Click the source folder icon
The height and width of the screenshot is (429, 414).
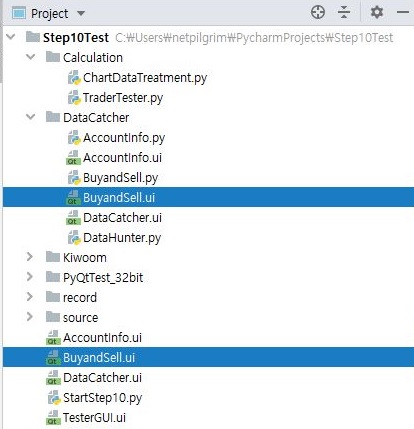(x=53, y=317)
